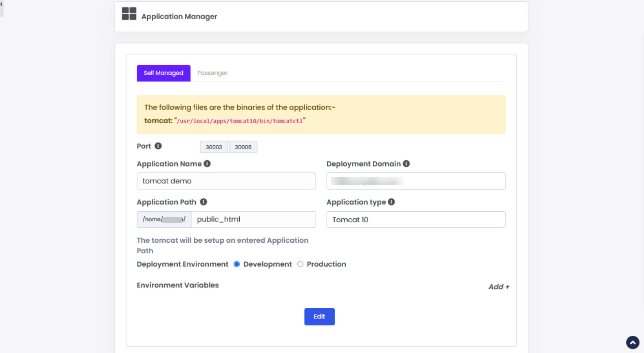Click the Application Manager heading text
Screen dimensions: 644x353
(179, 17)
